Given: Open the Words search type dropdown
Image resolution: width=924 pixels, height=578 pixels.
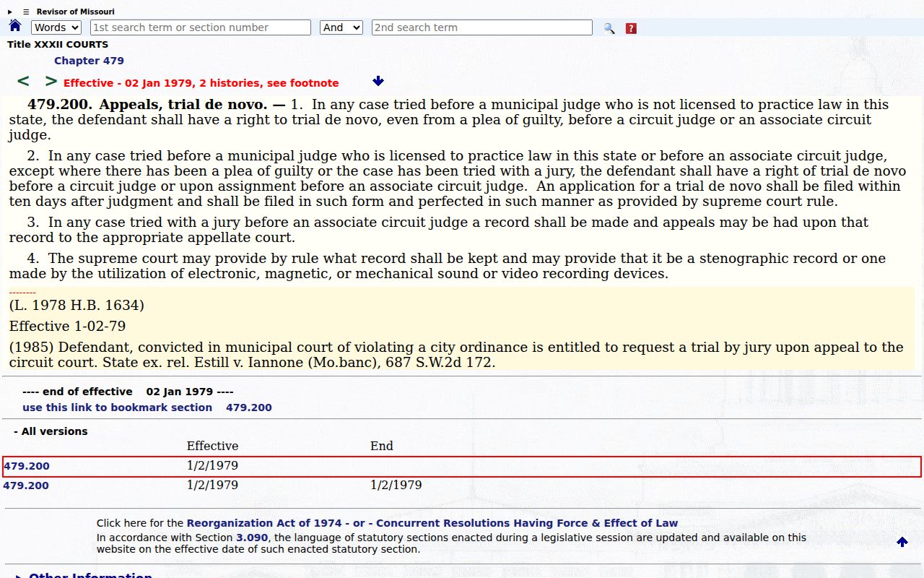Looking at the screenshot, I should (56, 27).
